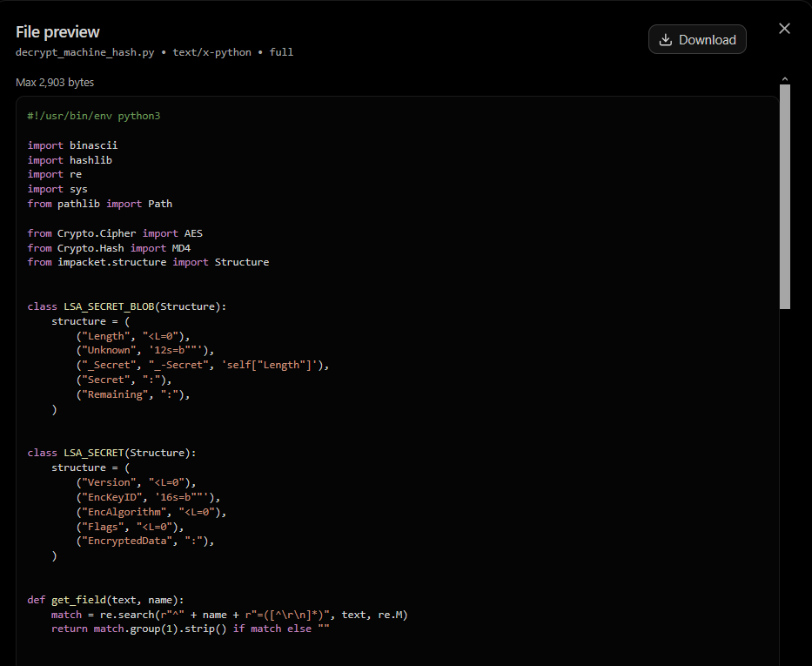This screenshot has width=812, height=666.
Task: Click the from pathlib import Path line
Action: tap(100, 204)
